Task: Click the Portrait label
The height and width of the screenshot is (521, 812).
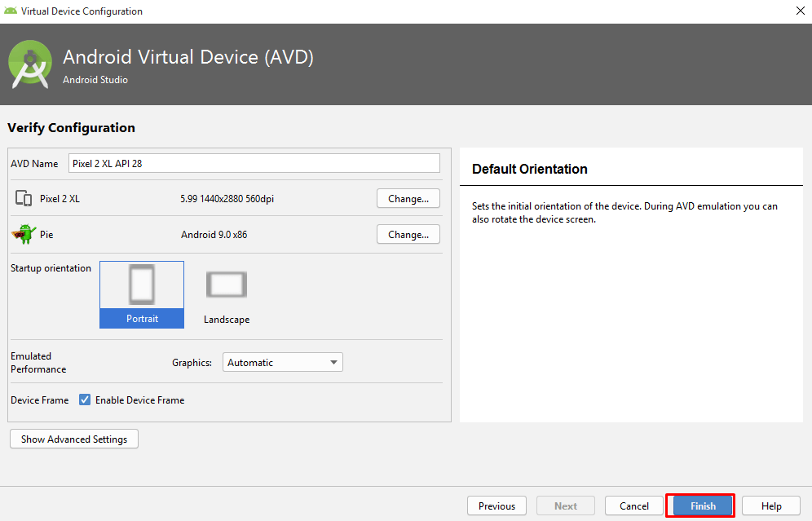Action: (142, 319)
